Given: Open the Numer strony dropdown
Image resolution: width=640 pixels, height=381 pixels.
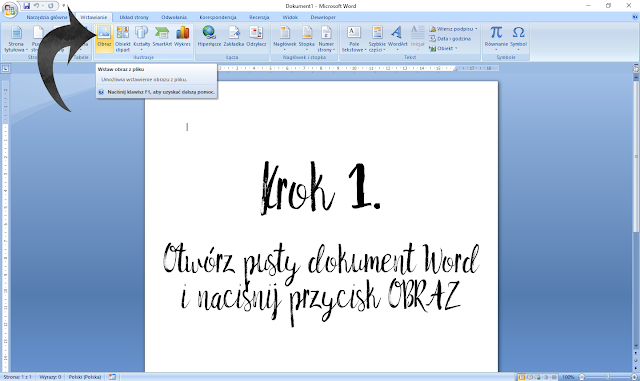Looking at the screenshot, I should click(326, 39).
